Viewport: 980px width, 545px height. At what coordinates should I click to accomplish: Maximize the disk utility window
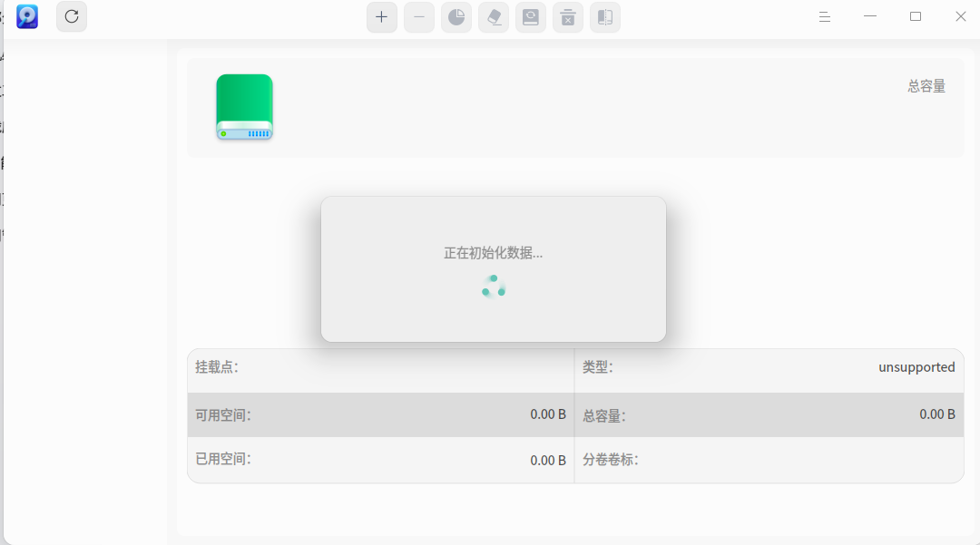pos(915,17)
